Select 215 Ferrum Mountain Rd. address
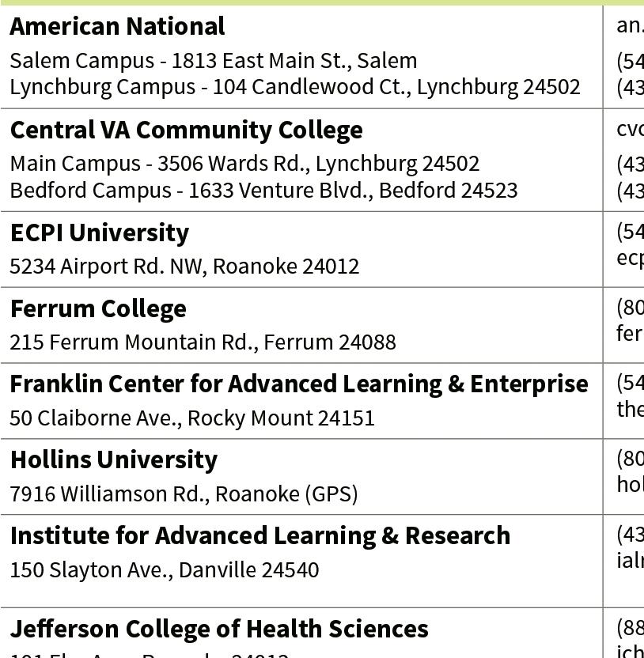The width and height of the screenshot is (644, 658). pyautogui.click(x=203, y=342)
